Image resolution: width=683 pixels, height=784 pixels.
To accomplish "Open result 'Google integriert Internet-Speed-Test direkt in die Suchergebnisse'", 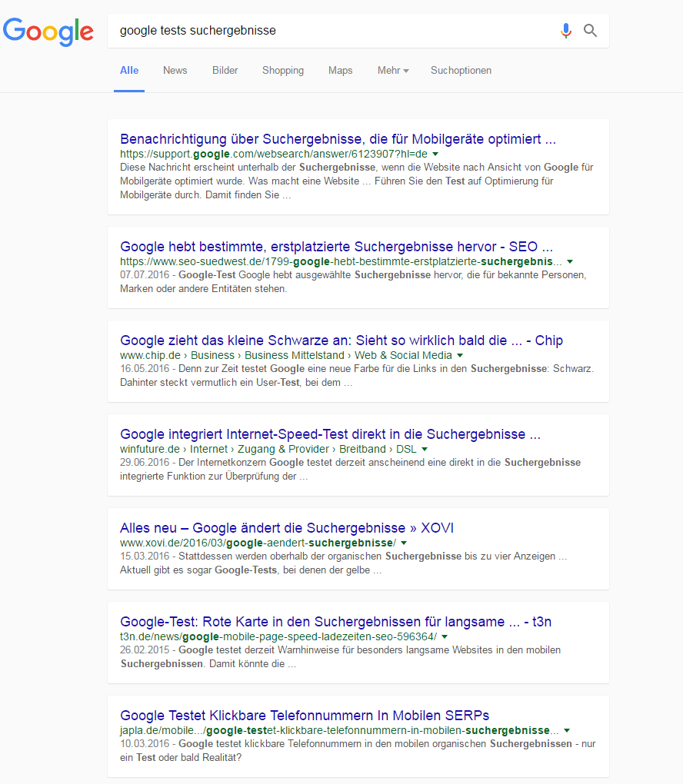I will tap(330, 434).
